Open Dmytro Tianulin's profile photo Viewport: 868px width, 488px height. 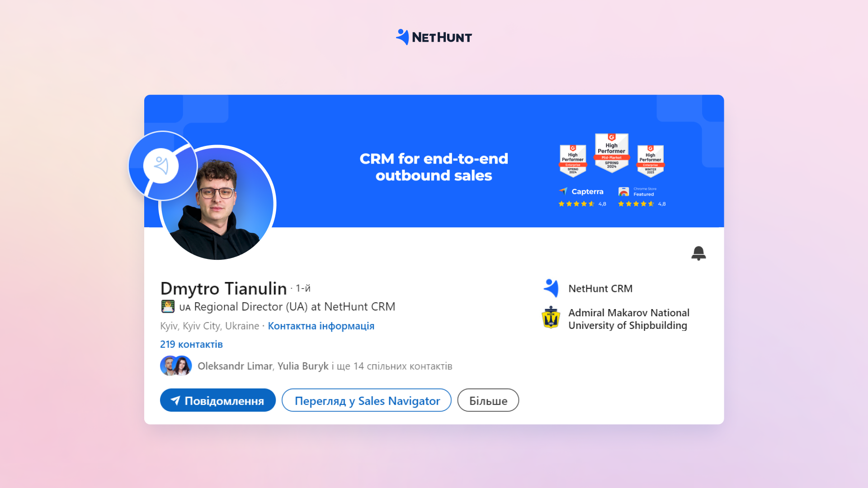(x=217, y=203)
